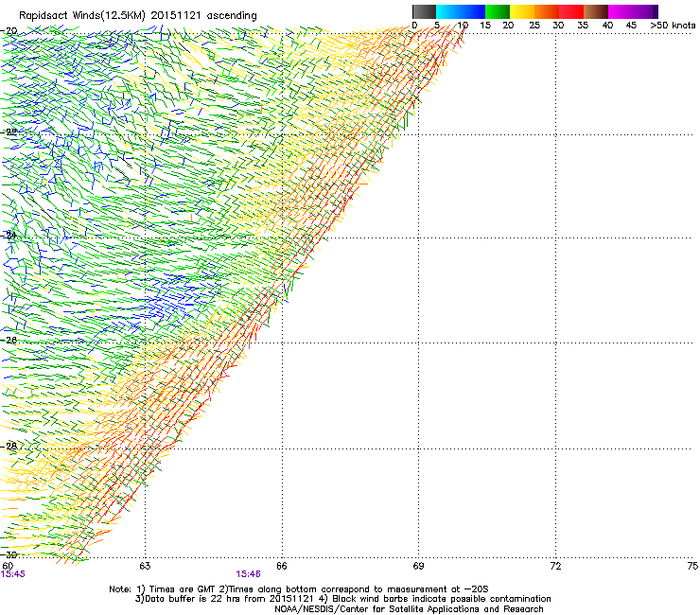Click the '25' label under the color scale
Screen dimensions: 700x615
[534, 26]
